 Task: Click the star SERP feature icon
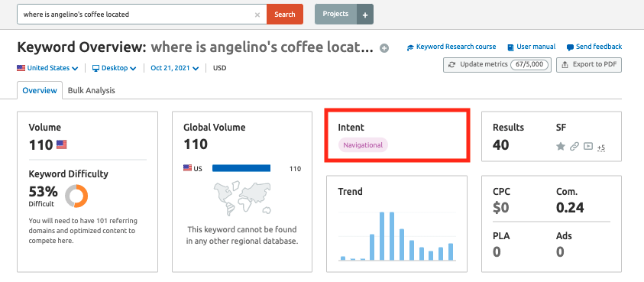561,146
